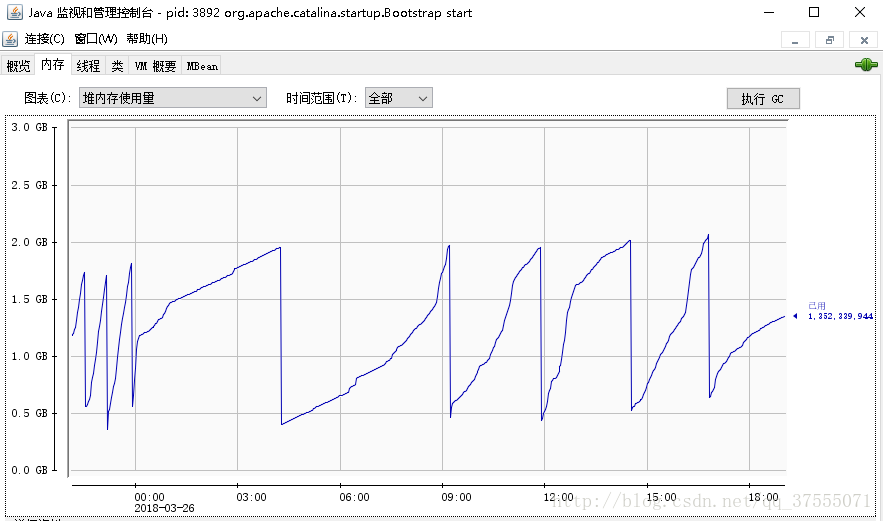Click the 3.0 GB y-axis label
The height and width of the screenshot is (521, 883).
[x=30, y=127]
